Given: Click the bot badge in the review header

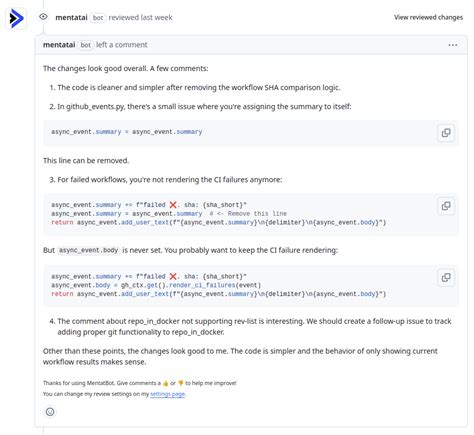Looking at the screenshot, I should 98,17.
